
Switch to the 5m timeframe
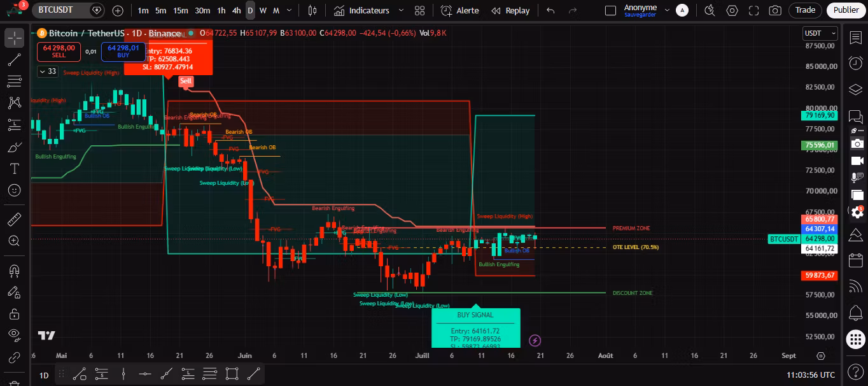click(161, 10)
